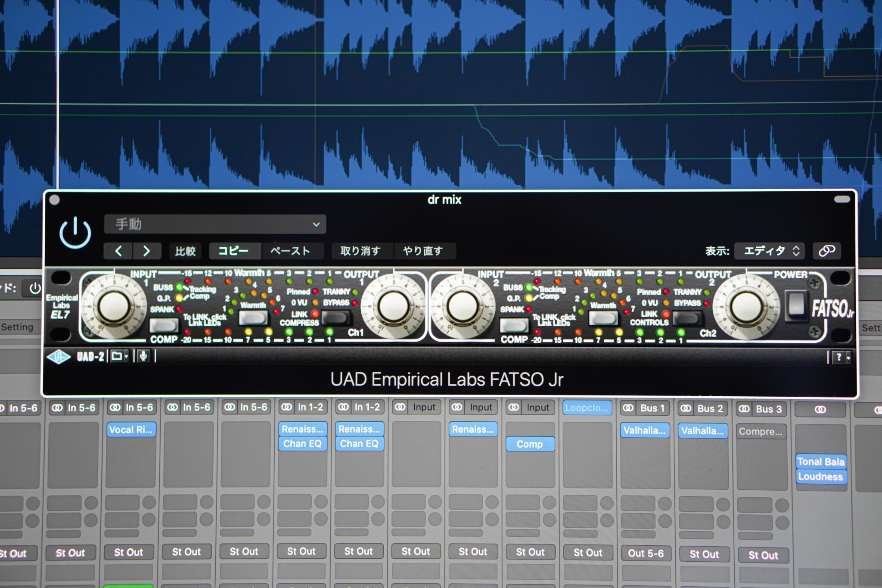Open the エディタ view dropdown

click(x=770, y=251)
